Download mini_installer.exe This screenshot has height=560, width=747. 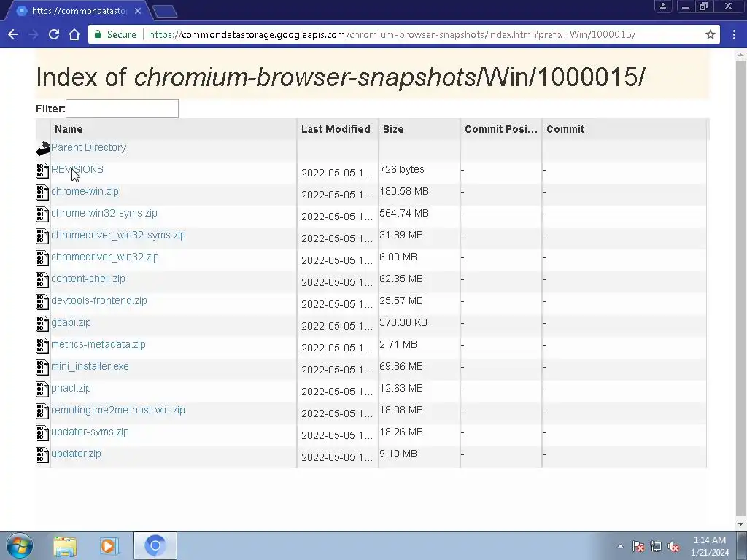coord(90,367)
